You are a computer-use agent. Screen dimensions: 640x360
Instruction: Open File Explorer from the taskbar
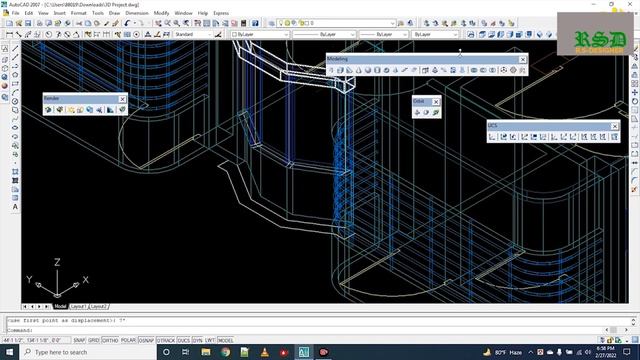[x=206, y=352]
